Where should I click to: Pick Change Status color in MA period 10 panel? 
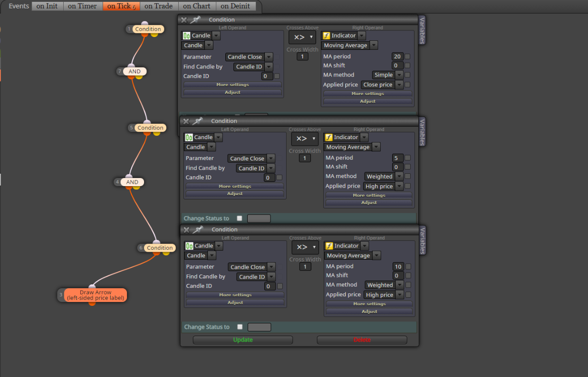(x=260, y=327)
